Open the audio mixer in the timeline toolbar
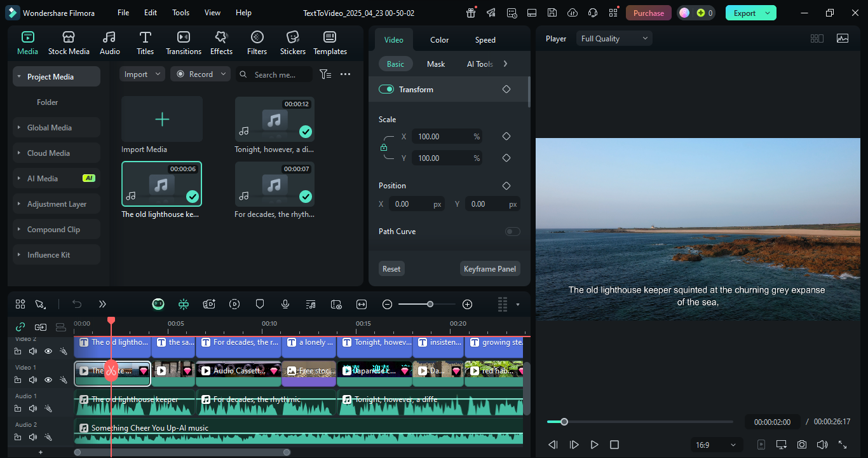The height and width of the screenshot is (458, 868). (311, 304)
